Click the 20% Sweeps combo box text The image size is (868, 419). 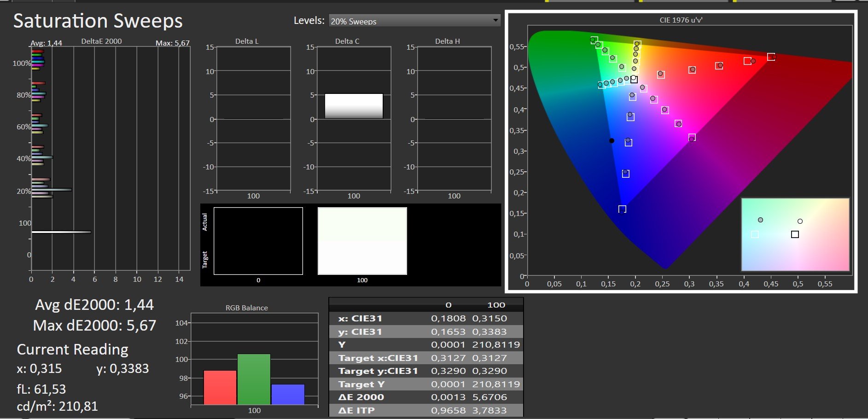pyautogui.click(x=354, y=21)
